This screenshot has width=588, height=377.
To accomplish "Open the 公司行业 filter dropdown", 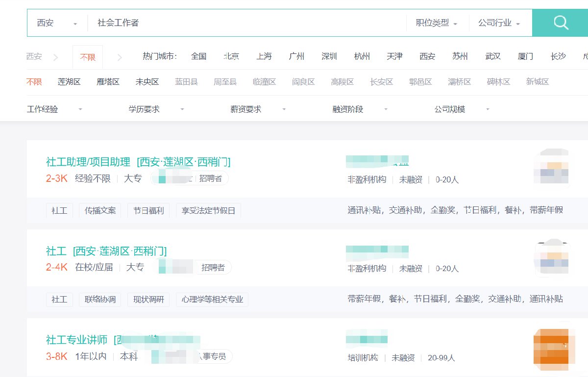I will point(499,23).
